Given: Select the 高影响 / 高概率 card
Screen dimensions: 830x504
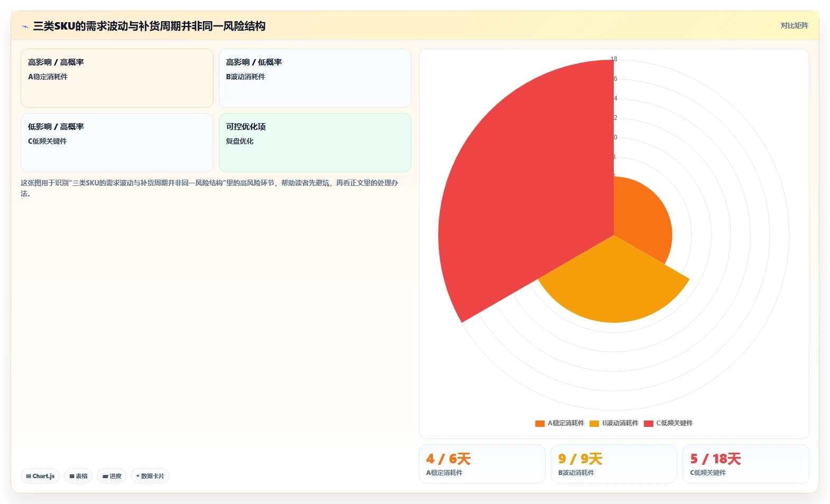Looking at the screenshot, I should tap(117, 78).
